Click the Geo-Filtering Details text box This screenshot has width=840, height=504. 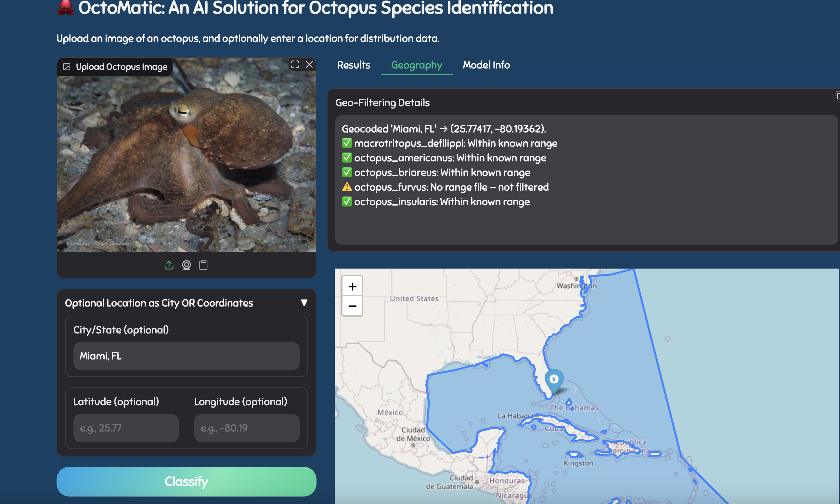point(585,179)
